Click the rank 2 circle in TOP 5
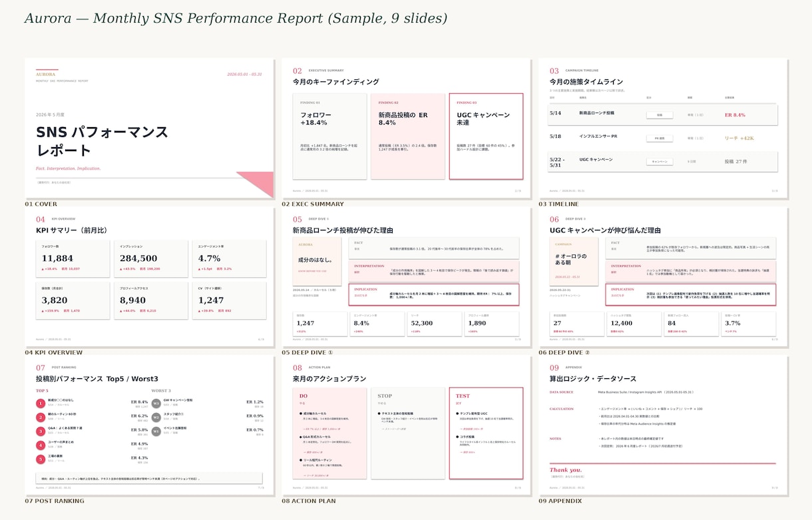 coord(41,416)
